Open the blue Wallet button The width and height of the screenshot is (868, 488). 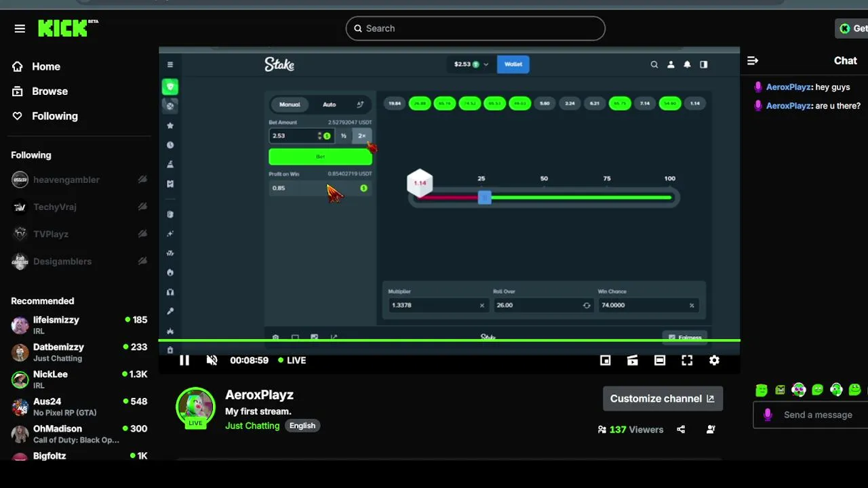click(x=513, y=64)
